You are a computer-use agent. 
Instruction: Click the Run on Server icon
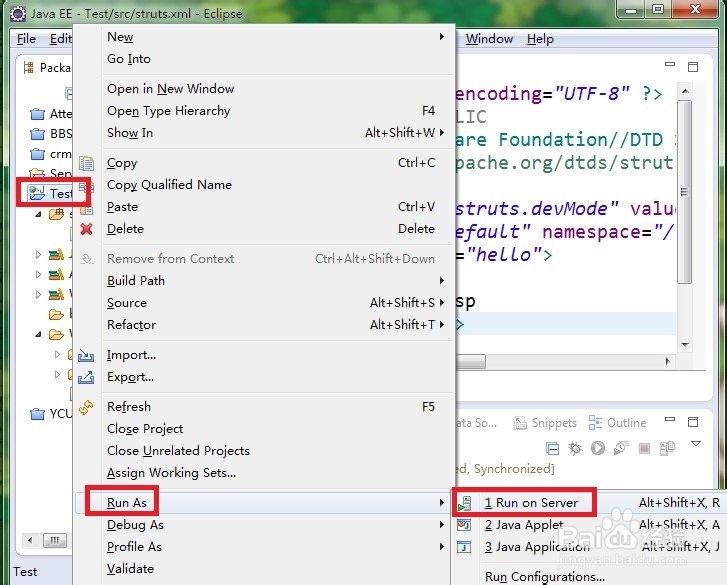point(464,503)
